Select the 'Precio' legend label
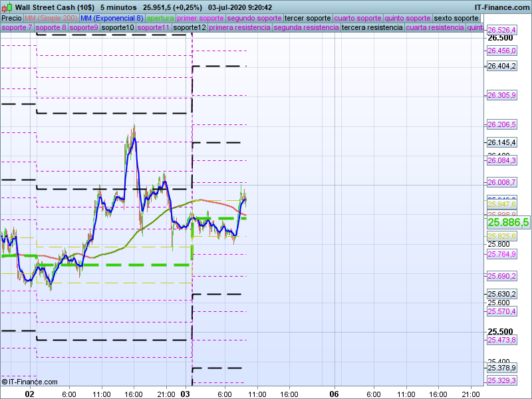This screenshot has width=532, height=399. tap(11, 18)
